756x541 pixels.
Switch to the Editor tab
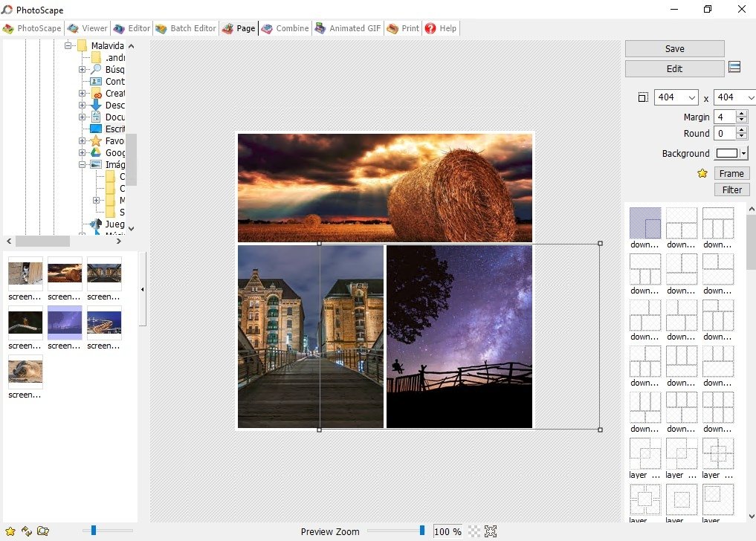[132, 28]
